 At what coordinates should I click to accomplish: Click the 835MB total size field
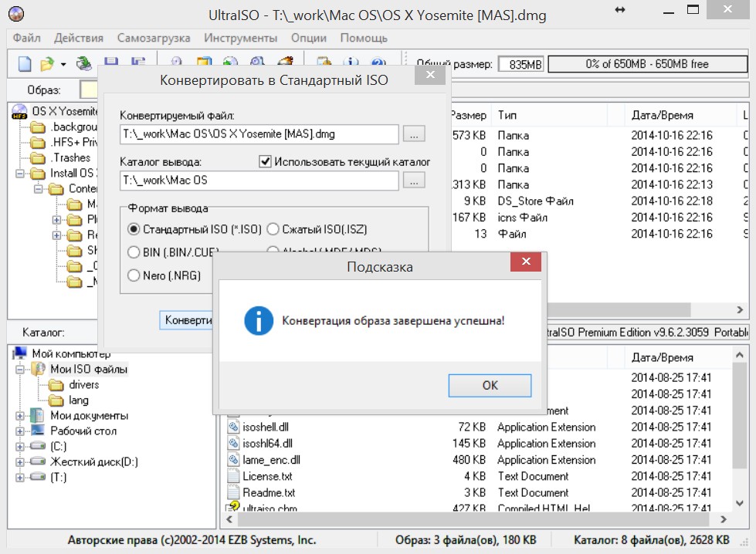pyautogui.click(x=520, y=64)
